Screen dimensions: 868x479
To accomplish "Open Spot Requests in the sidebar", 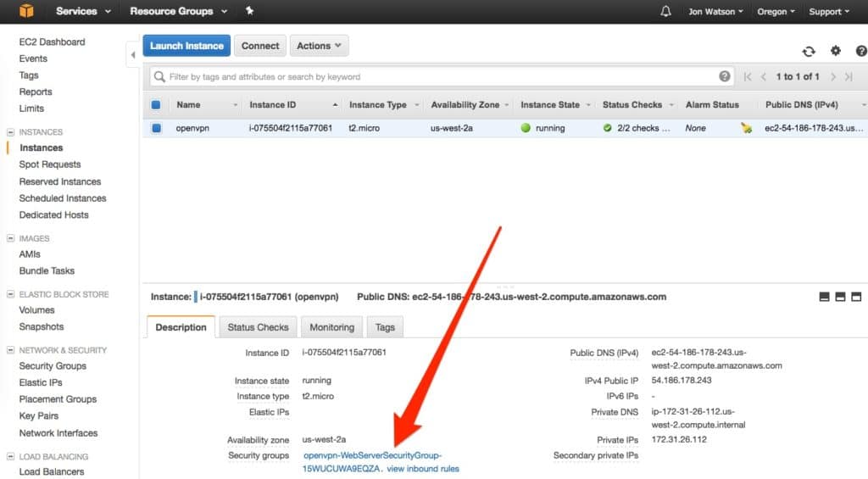I will click(x=50, y=164).
